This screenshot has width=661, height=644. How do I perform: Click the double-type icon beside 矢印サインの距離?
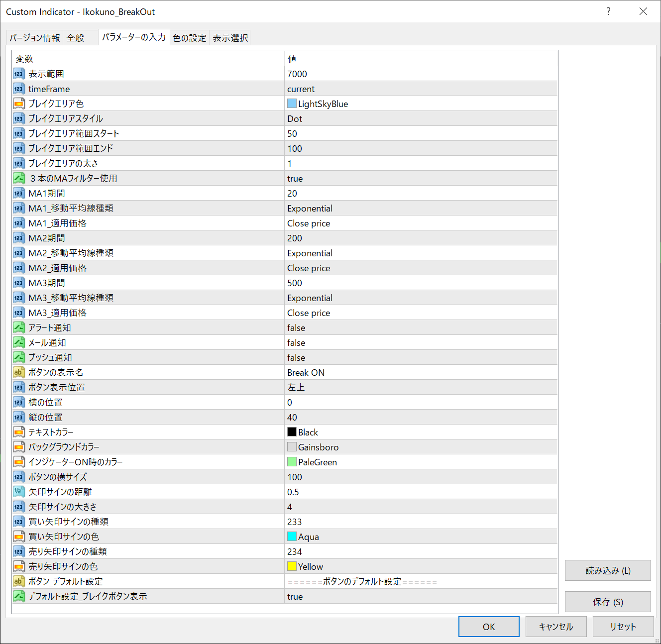point(18,492)
